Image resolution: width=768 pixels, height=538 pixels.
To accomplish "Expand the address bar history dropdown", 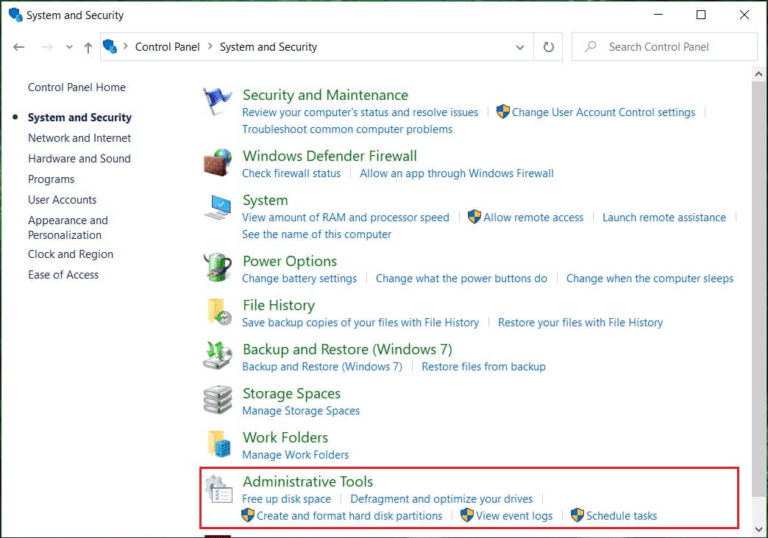I will click(520, 47).
